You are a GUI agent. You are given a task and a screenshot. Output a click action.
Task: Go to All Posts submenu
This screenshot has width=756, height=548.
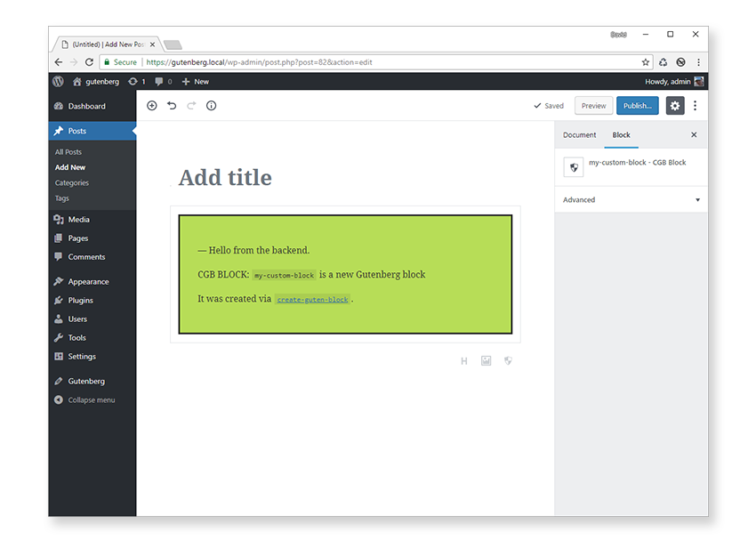pos(68,152)
